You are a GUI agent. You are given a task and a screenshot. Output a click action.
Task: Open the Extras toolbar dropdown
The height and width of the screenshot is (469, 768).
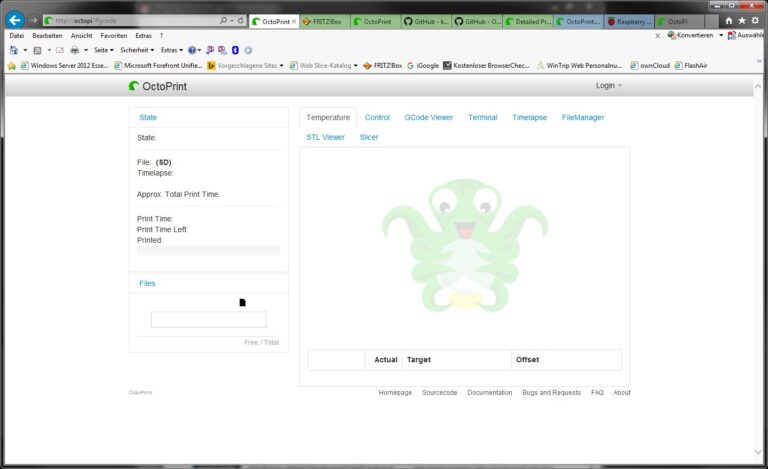point(172,50)
